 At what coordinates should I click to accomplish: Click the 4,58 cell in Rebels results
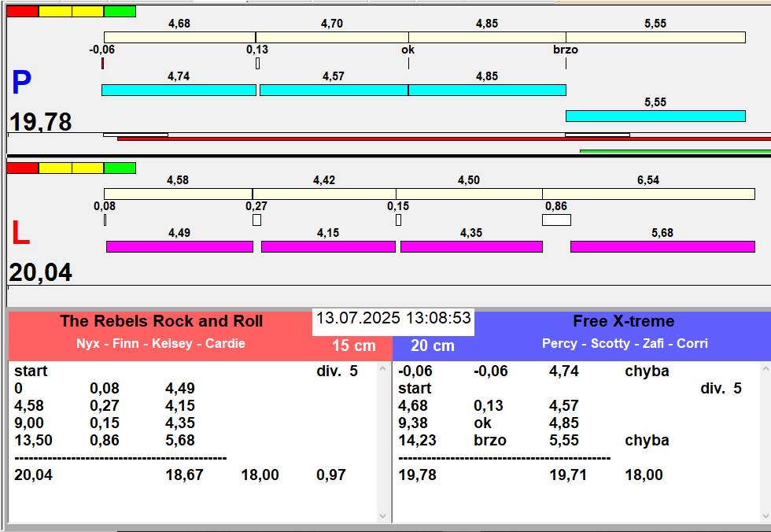[29, 405]
